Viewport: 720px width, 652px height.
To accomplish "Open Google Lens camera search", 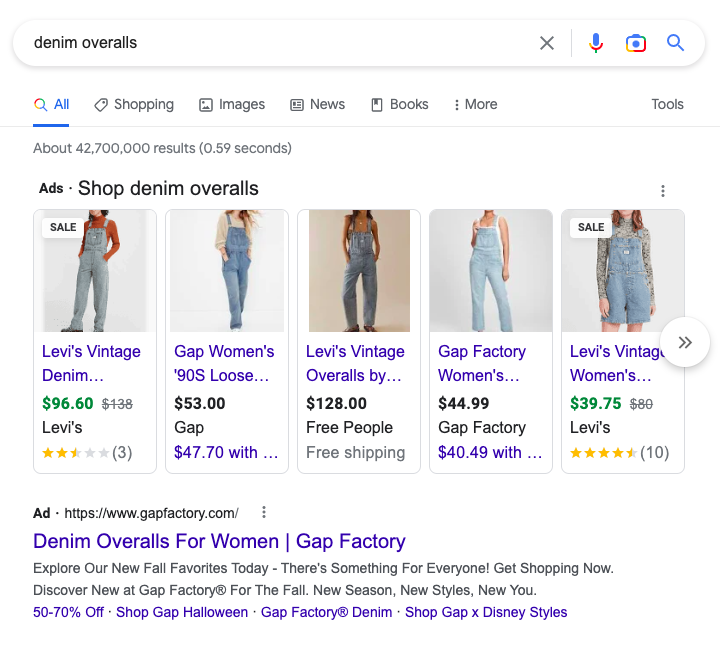I will click(636, 43).
